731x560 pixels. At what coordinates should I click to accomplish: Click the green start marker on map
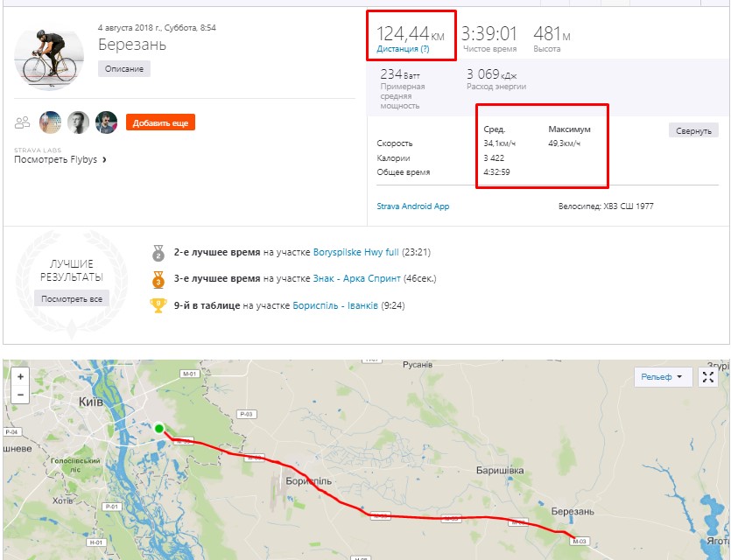159,429
